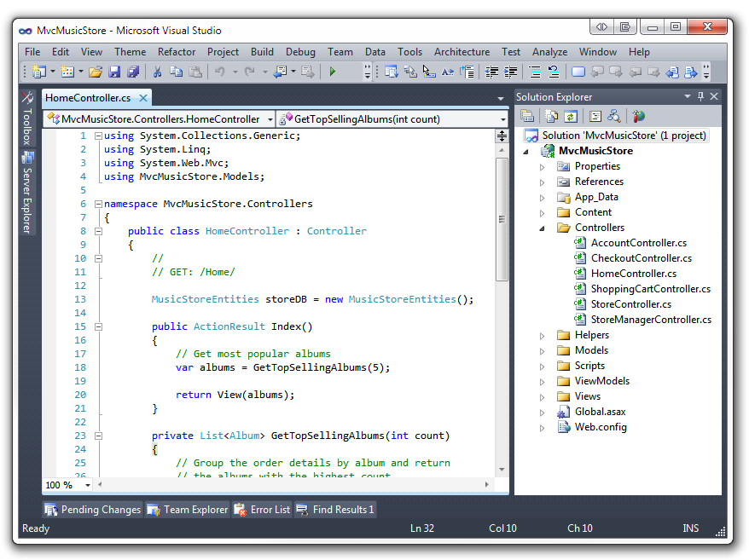Open the Debug menu
Viewport: 749px width, 560px height.
pos(300,51)
